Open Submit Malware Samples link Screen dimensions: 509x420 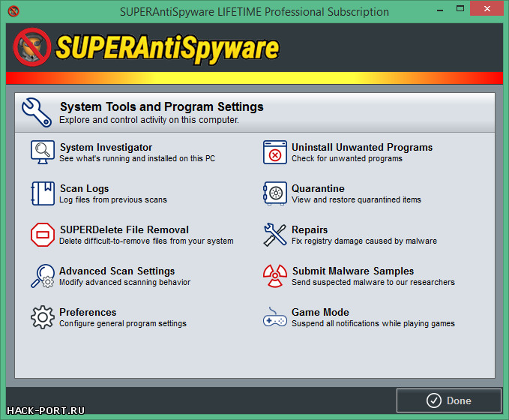coord(353,271)
